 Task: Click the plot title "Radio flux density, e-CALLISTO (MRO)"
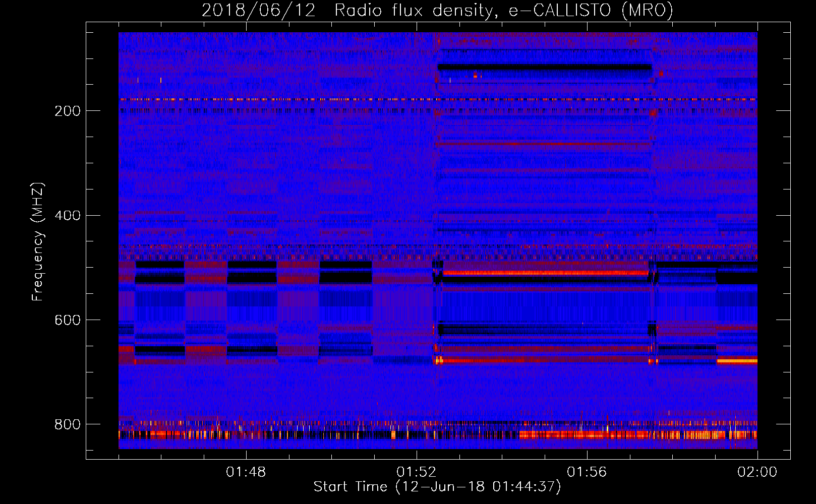[x=504, y=11]
